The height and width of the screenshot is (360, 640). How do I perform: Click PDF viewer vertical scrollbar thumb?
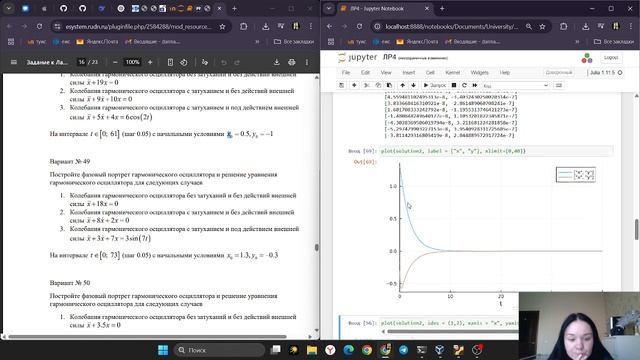(316, 248)
